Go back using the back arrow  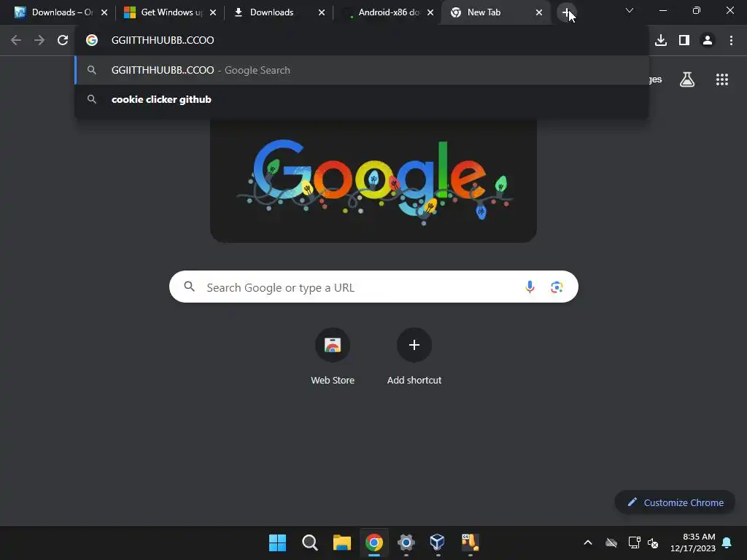(x=16, y=40)
